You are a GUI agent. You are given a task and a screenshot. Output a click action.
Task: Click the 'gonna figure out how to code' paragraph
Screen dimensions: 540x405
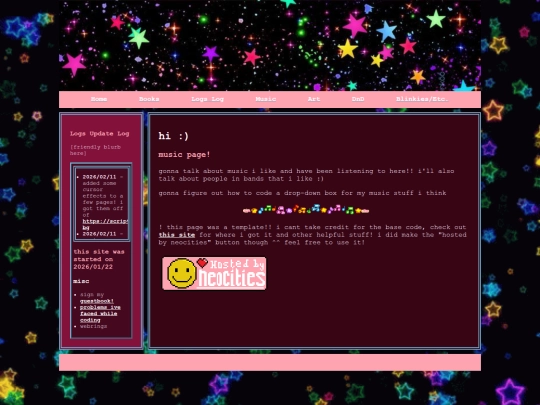[302, 193]
